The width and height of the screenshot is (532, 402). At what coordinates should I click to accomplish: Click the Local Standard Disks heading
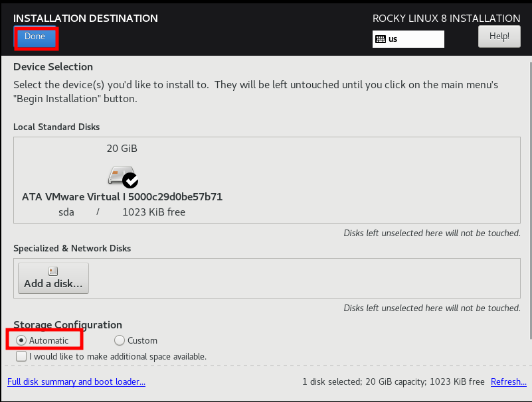coord(56,127)
